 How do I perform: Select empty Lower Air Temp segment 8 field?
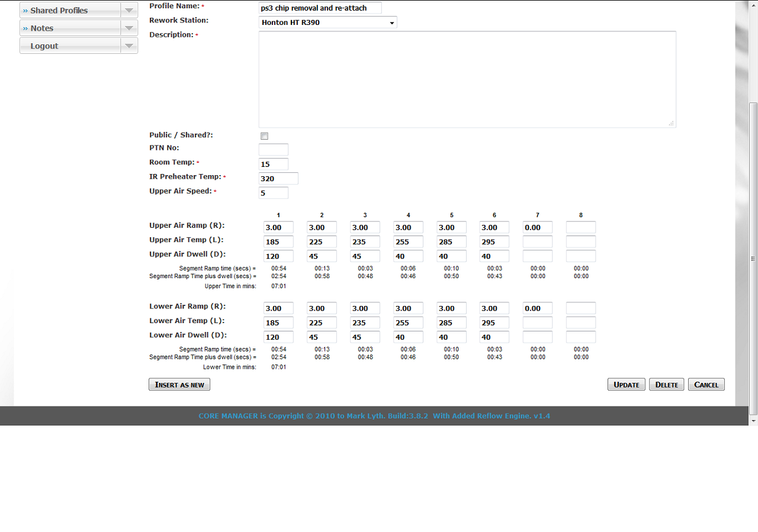pyautogui.click(x=581, y=323)
